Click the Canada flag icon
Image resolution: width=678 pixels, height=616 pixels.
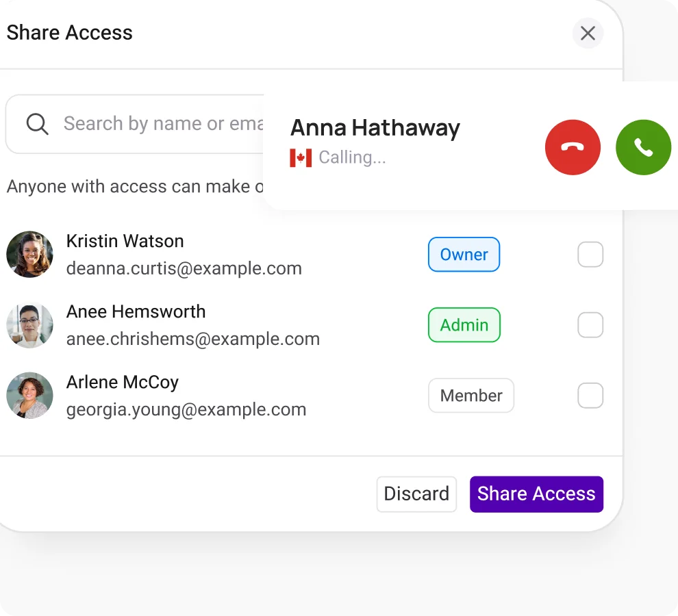(x=301, y=158)
